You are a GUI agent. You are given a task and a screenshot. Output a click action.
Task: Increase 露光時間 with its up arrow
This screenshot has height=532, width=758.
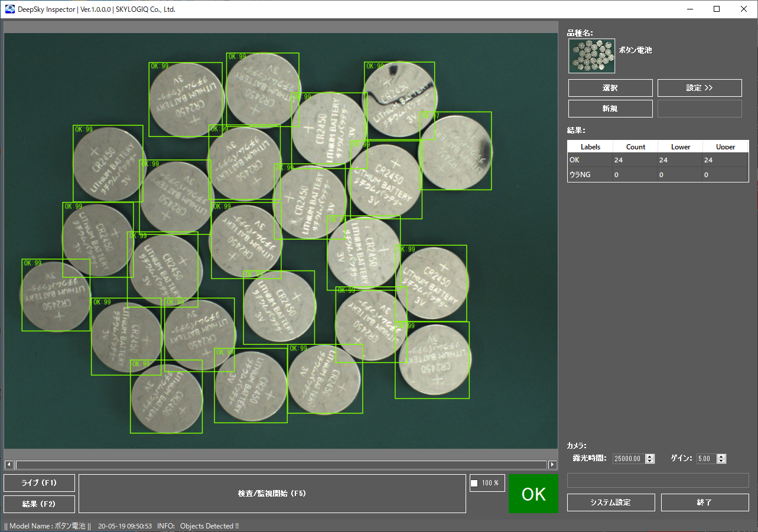tap(650, 456)
